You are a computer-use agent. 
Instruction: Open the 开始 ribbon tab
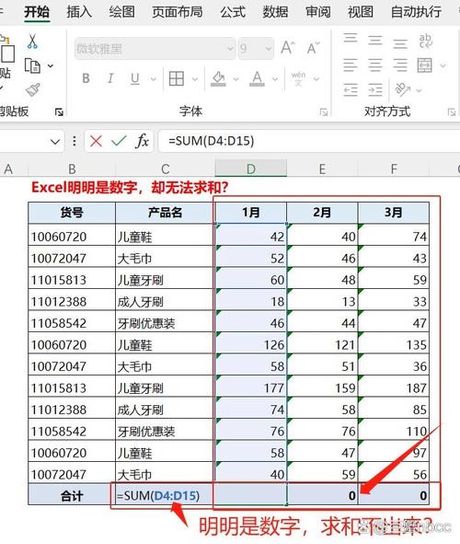(x=37, y=12)
